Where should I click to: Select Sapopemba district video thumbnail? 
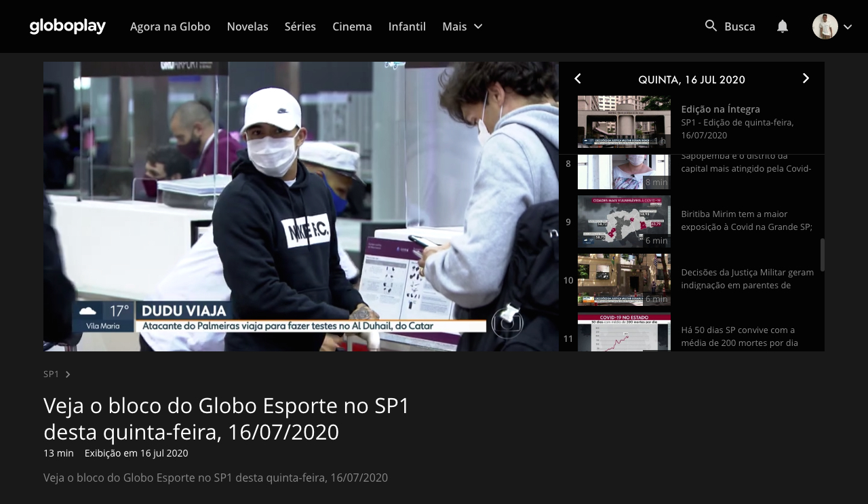point(624,172)
